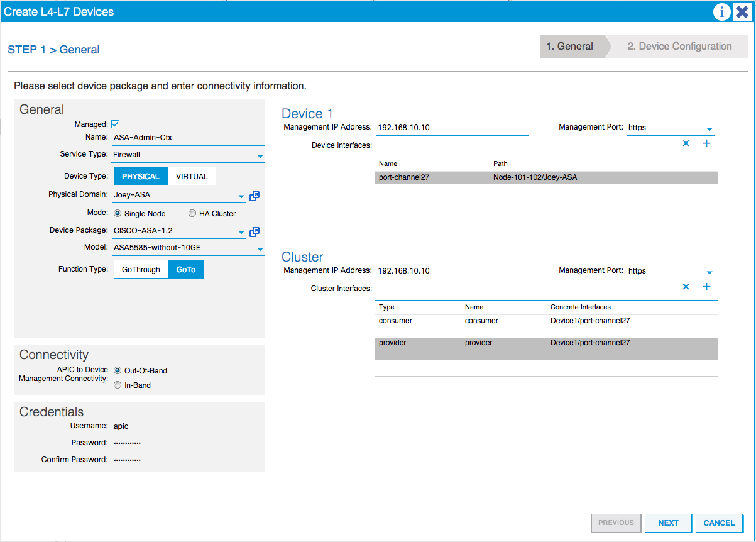The height and width of the screenshot is (542, 756).
Task: Expand the Service Type dropdown
Action: click(x=260, y=156)
